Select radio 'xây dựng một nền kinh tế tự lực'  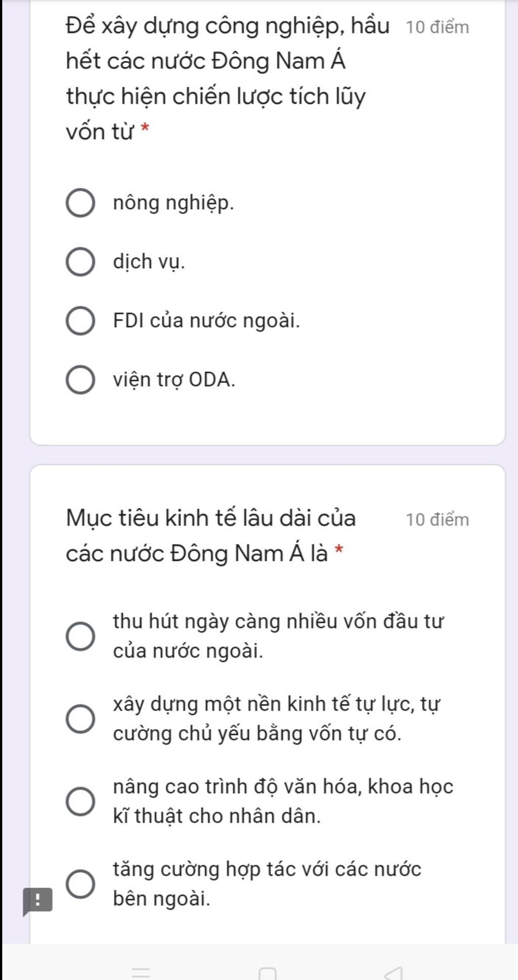coord(80,719)
